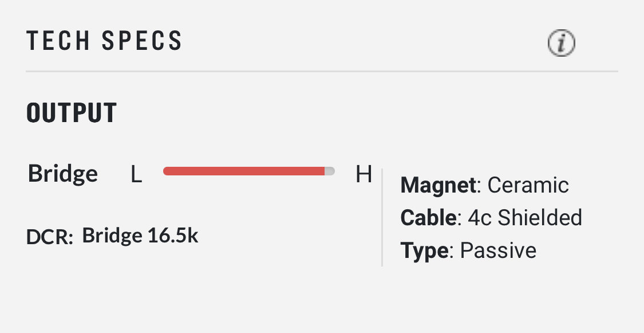Click the bold Cable label
This screenshot has height=333, width=644.
[x=428, y=217]
